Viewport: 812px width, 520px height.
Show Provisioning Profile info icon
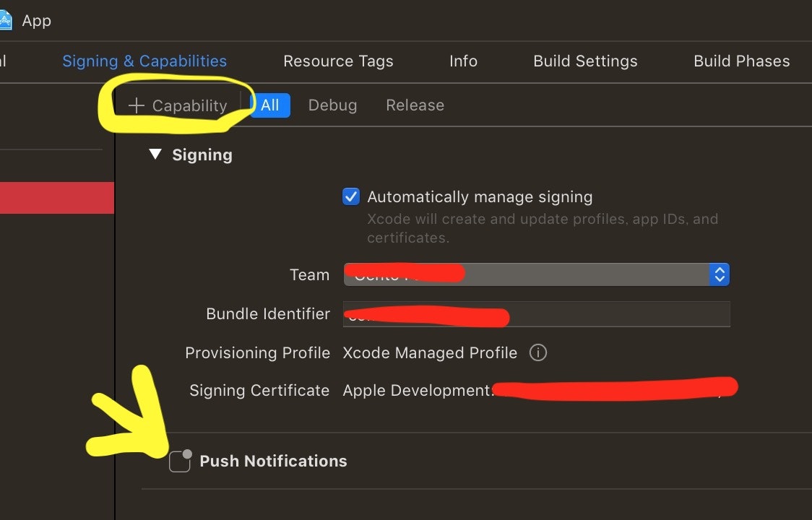(x=538, y=352)
